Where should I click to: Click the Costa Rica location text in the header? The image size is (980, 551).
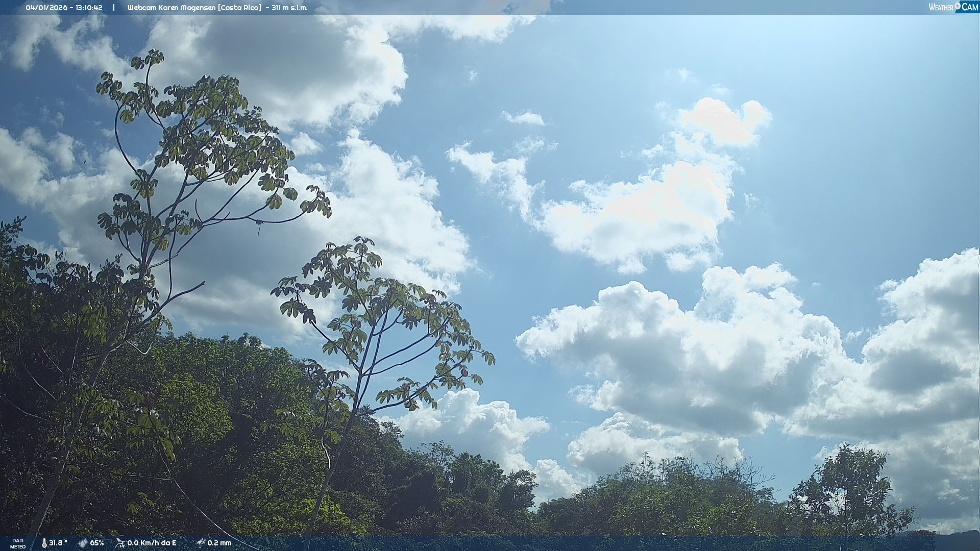point(239,8)
